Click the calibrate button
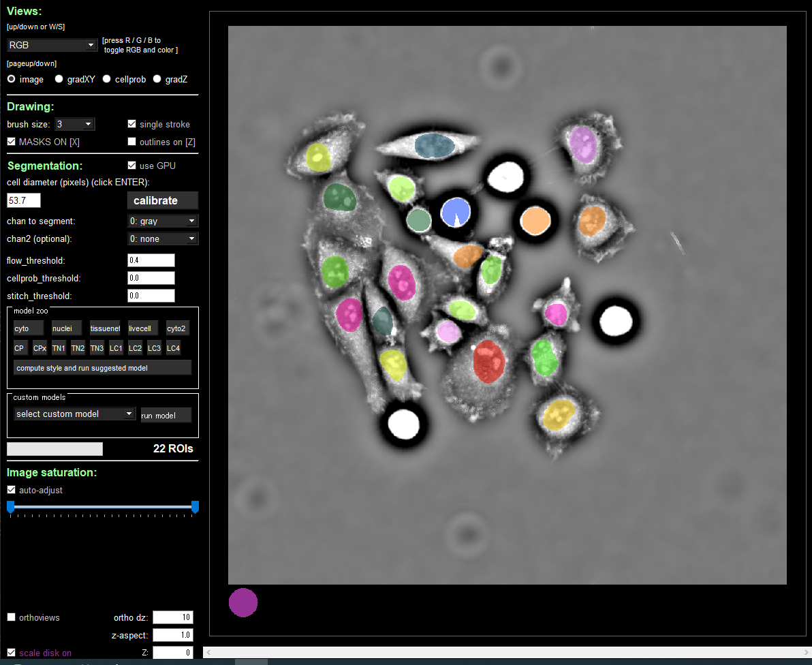The width and height of the screenshot is (812, 665). click(x=162, y=200)
